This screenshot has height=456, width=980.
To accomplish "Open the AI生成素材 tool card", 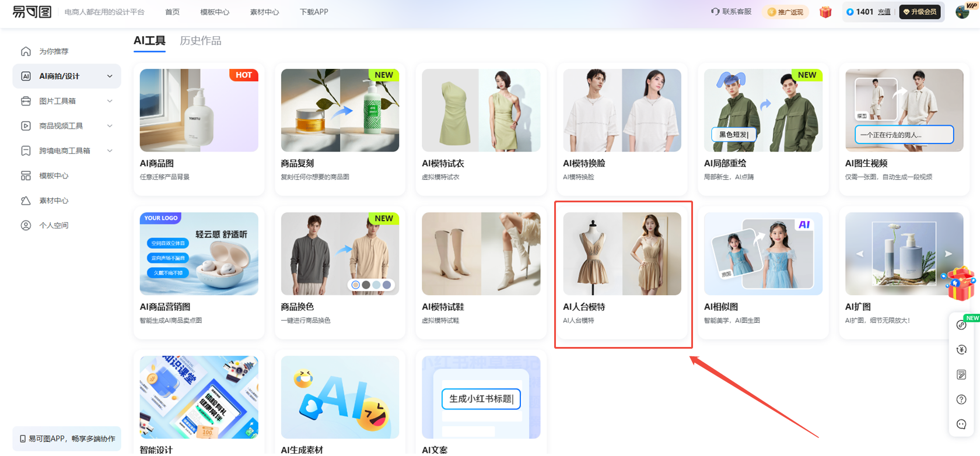I will [340, 403].
